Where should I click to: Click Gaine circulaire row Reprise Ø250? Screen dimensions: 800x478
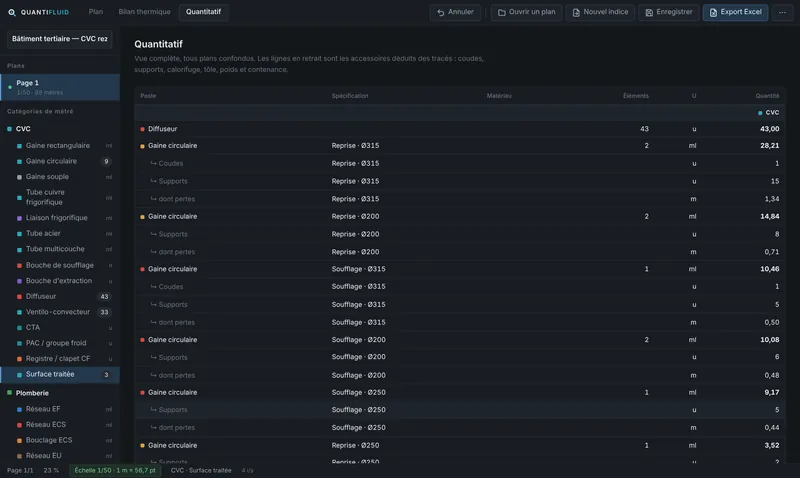pos(460,445)
